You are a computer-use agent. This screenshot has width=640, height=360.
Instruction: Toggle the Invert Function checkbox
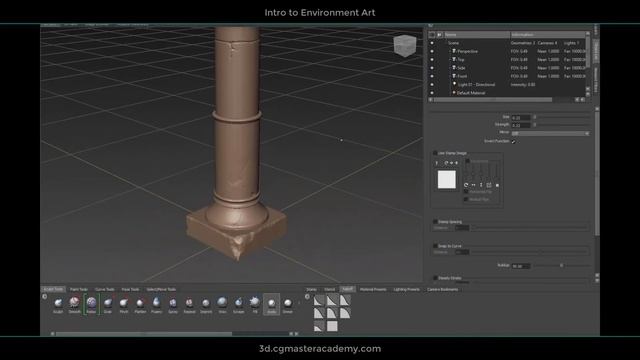click(513, 141)
